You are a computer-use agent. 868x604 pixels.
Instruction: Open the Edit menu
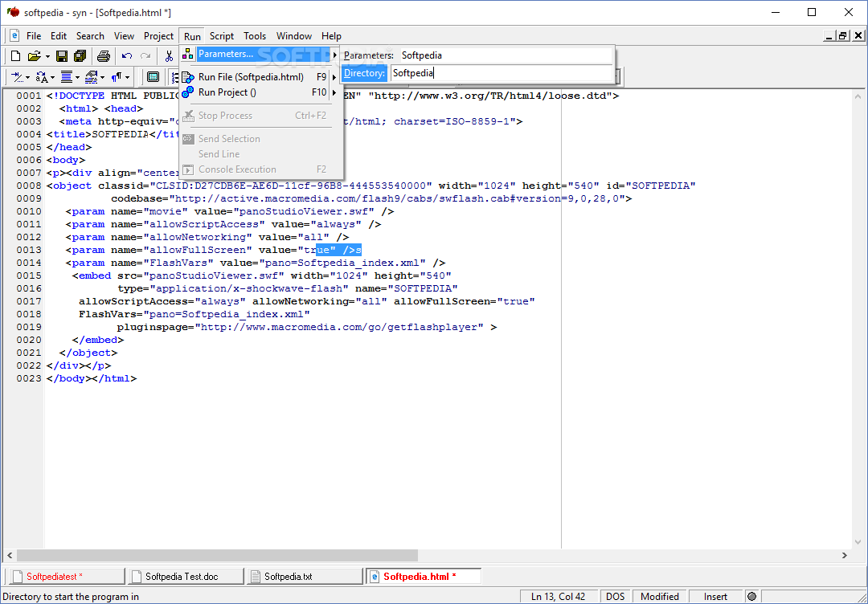(x=59, y=36)
